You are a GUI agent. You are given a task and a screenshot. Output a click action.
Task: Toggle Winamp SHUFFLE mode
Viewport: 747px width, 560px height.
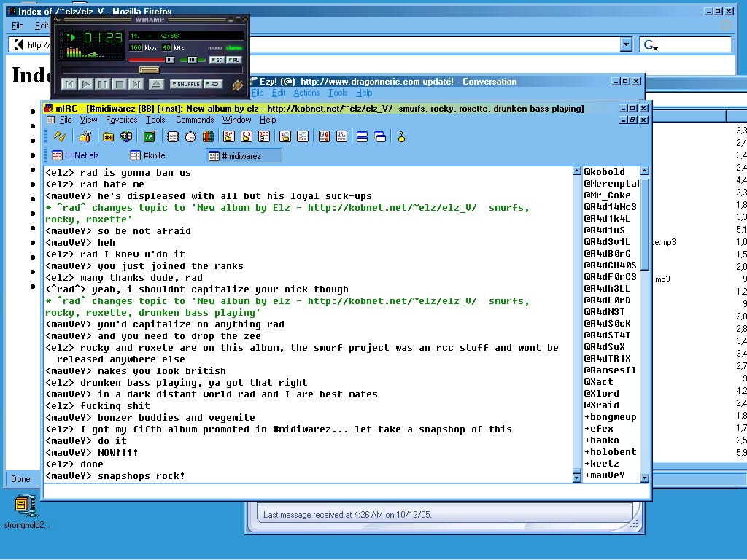pos(186,85)
